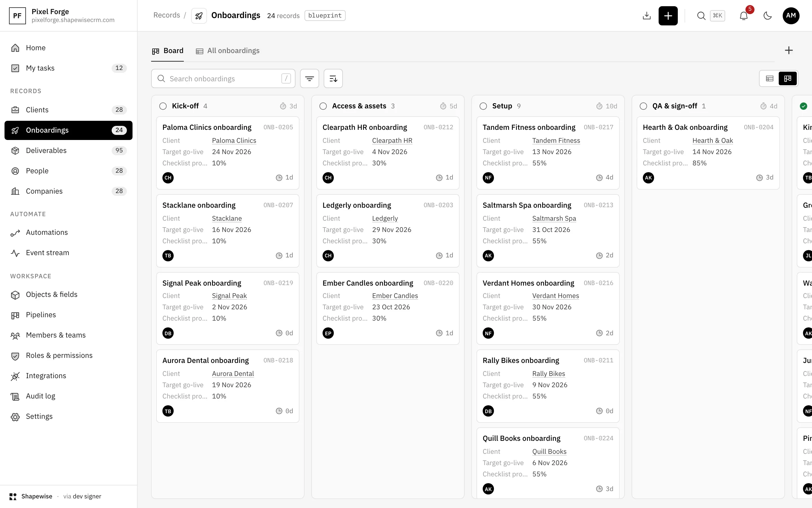Add a new view with plus icon
This screenshot has height=508, width=812.
(x=789, y=51)
